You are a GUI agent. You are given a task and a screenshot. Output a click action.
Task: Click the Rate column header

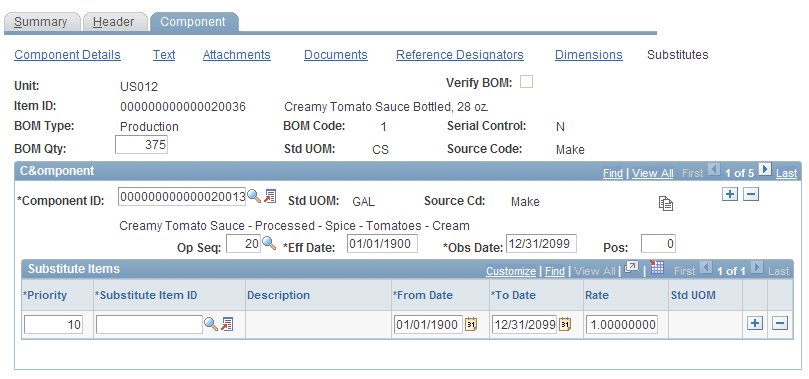click(x=597, y=295)
